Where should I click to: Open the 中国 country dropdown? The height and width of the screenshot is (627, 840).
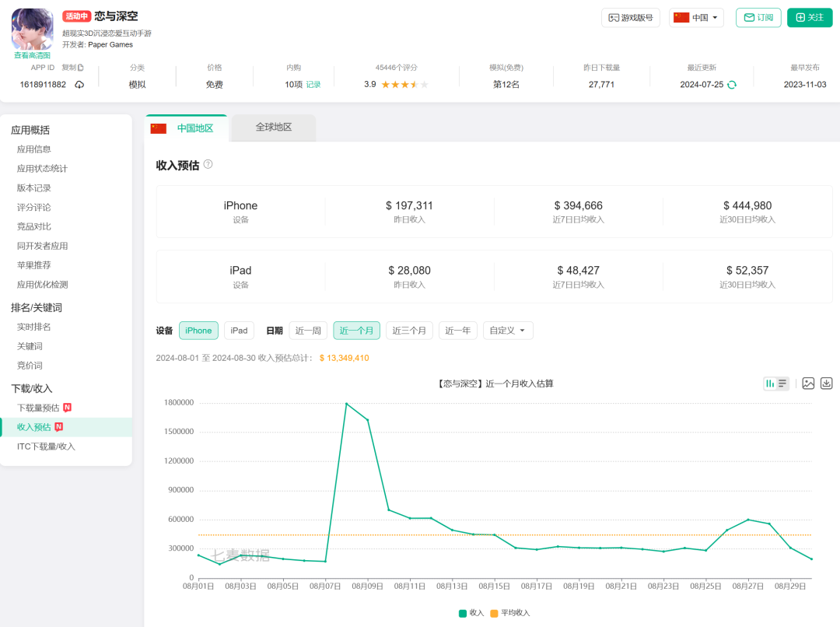click(x=696, y=17)
